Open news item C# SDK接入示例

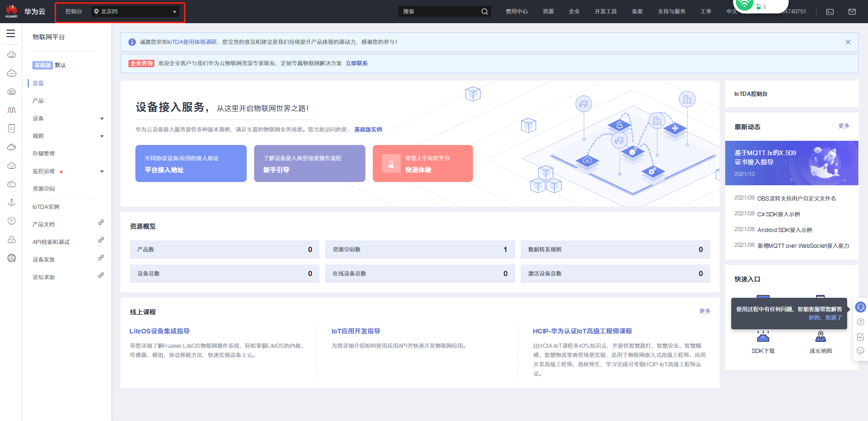[x=779, y=214]
